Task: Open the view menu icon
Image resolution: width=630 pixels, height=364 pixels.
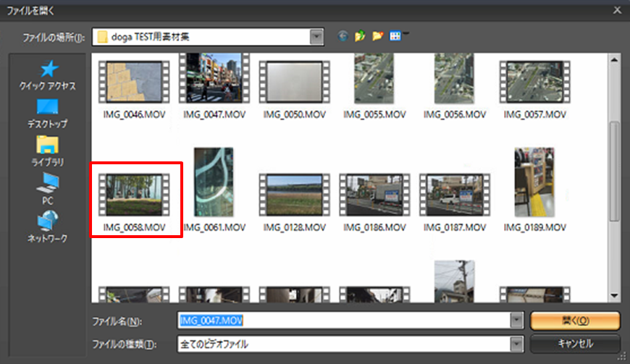Action: click(x=395, y=36)
